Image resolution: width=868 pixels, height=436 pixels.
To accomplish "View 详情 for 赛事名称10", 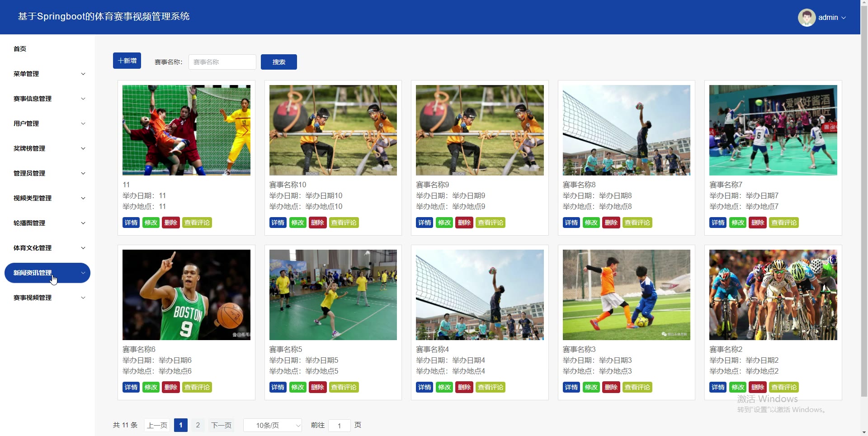I will [278, 223].
